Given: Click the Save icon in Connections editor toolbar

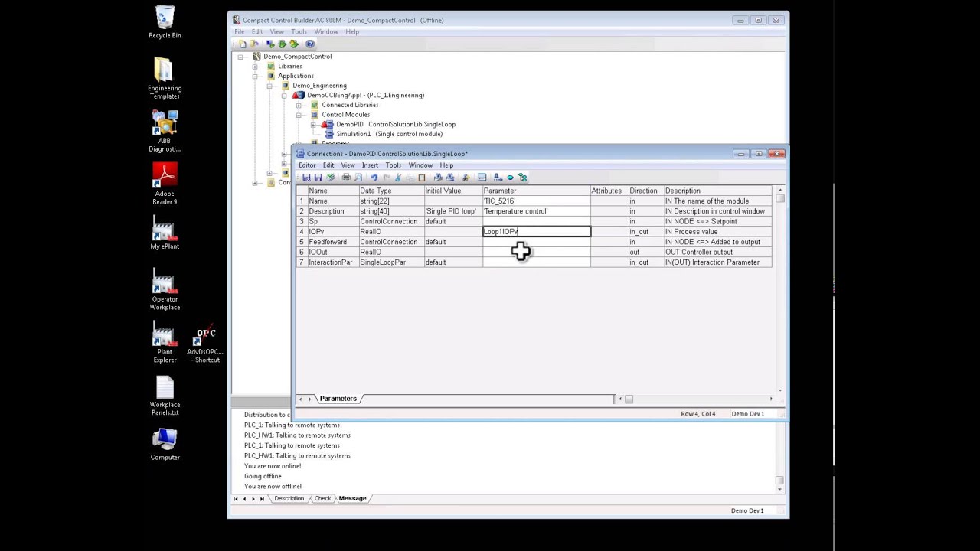Looking at the screenshot, I should (x=318, y=178).
